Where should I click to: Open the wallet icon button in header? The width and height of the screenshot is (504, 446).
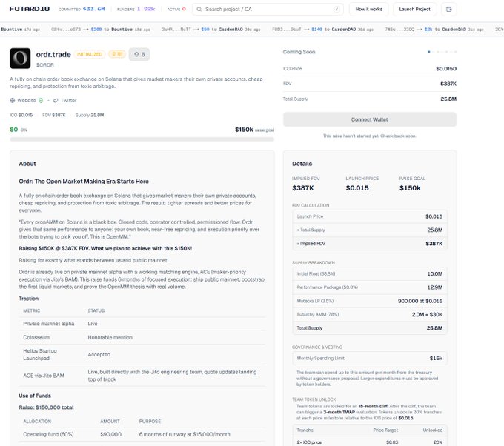[448, 10]
